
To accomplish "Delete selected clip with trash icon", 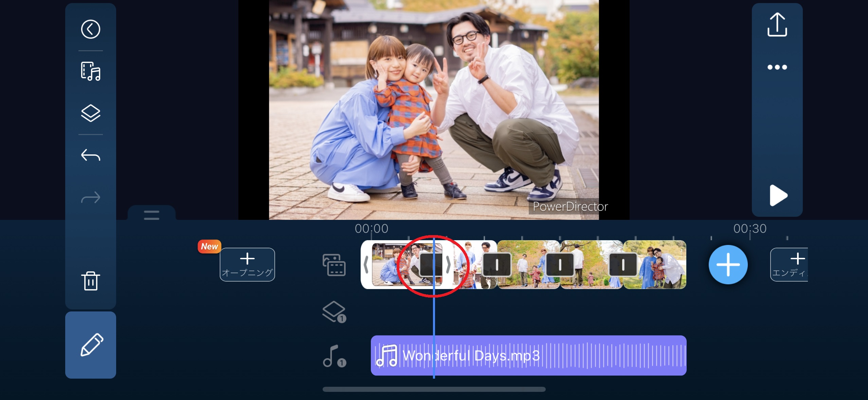I will pos(90,281).
